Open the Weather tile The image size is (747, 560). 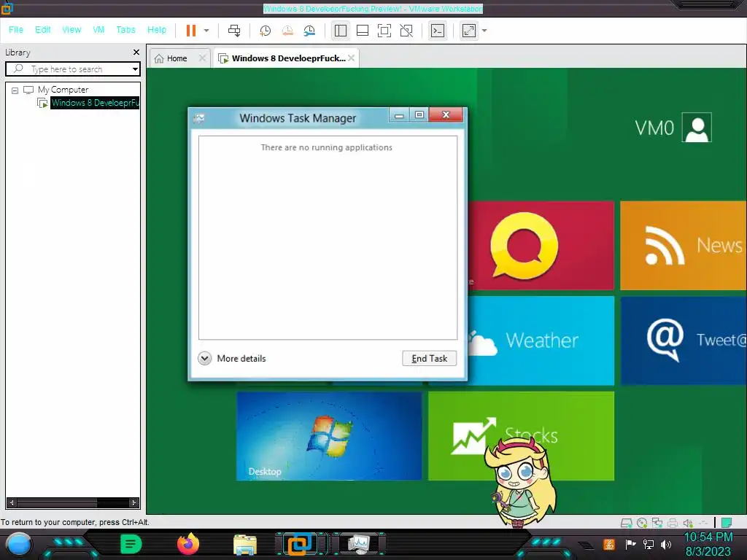[x=541, y=341]
